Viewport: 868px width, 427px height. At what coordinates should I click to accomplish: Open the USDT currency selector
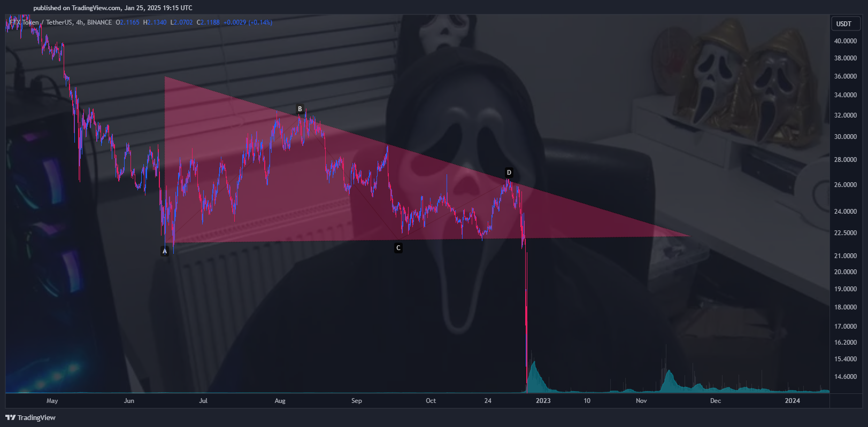(x=845, y=24)
